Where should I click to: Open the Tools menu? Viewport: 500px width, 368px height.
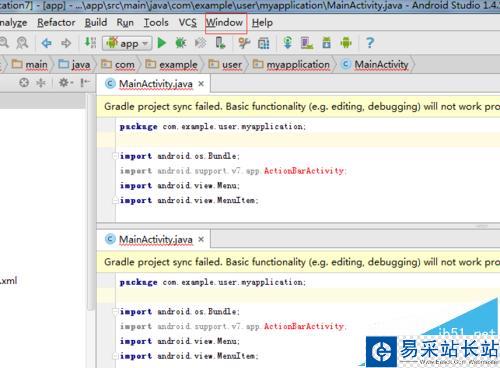156,23
